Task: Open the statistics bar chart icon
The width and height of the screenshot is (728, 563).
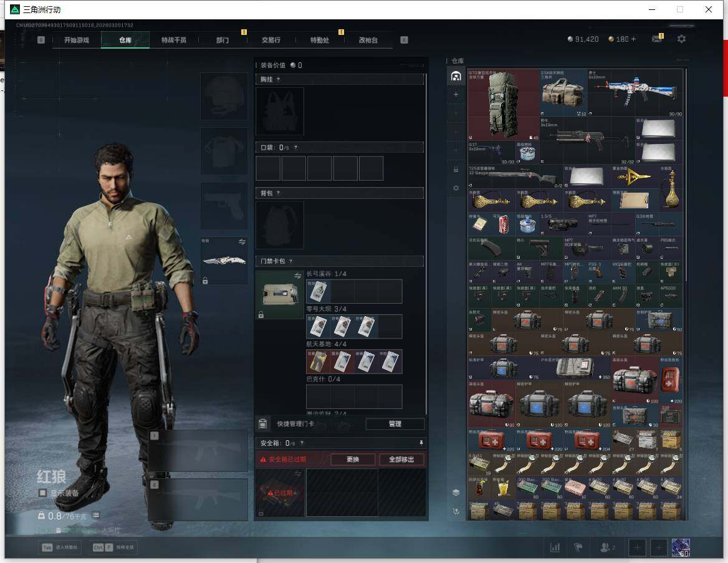Action: tap(555, 547)
